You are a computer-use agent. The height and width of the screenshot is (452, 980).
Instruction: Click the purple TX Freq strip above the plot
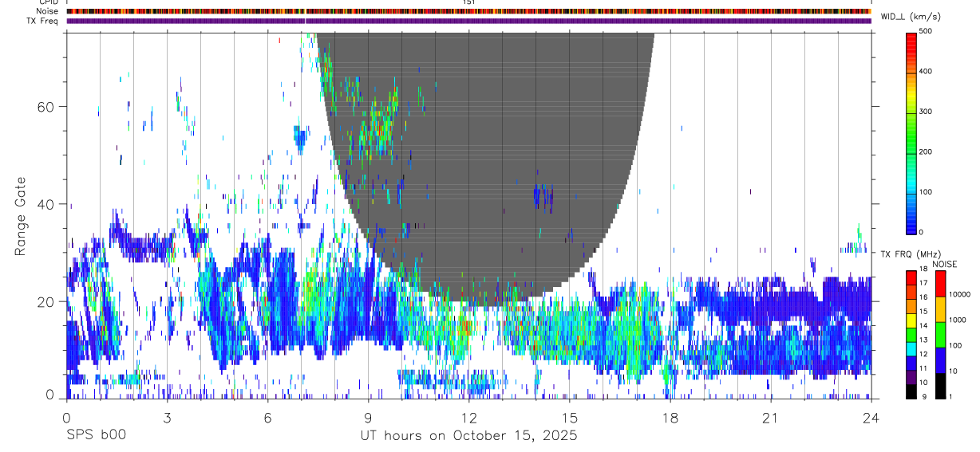coord(468,21)
